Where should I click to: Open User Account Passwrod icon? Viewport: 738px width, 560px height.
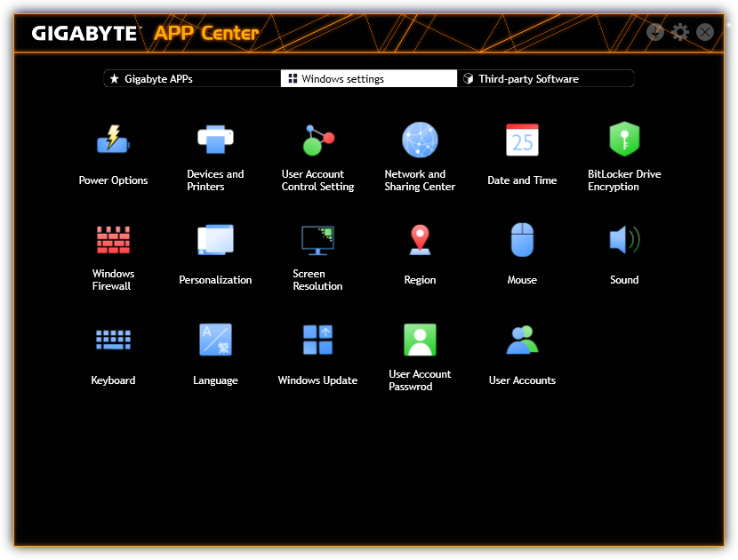(x=420, y=340)
